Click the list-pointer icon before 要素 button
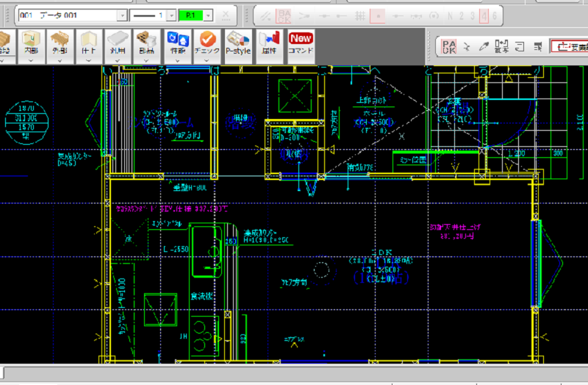The width and height of the screenshot is (588, 385). [x=538, y=46]
